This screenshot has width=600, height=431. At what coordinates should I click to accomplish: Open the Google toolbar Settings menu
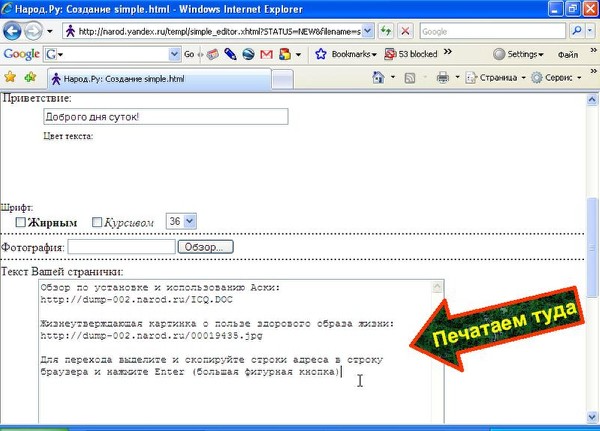[x=525, y=54]
